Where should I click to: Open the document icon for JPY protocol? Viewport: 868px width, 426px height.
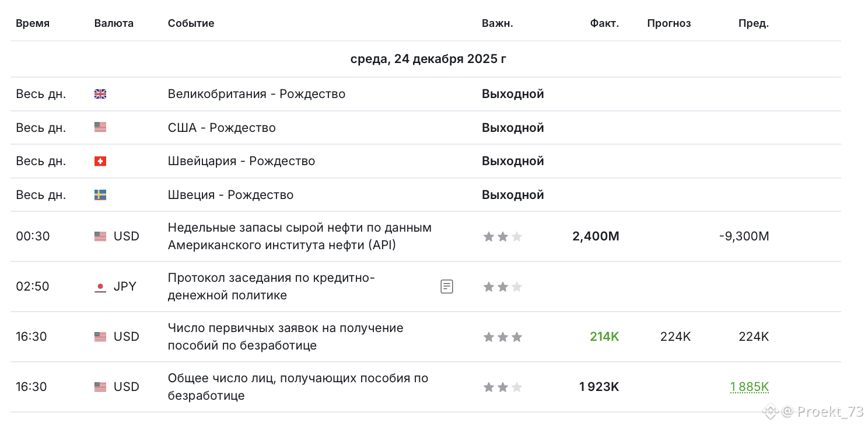click(x=447, y=287)
